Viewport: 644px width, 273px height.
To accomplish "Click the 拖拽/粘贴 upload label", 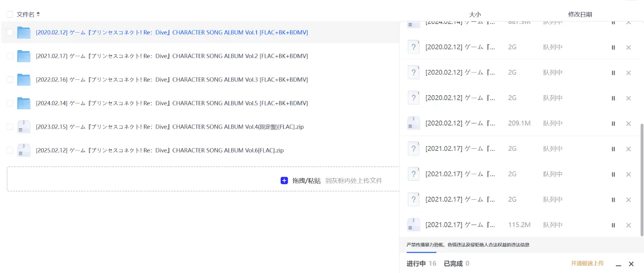I will pyautogui.click(x=307, y=180).
